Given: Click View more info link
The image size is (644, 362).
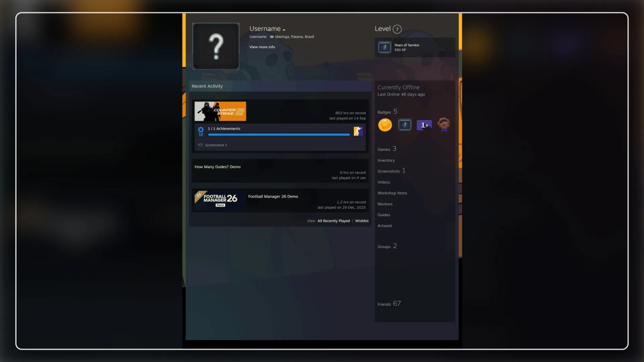Looking at the screenshot, I should click(x=262, y=47).
